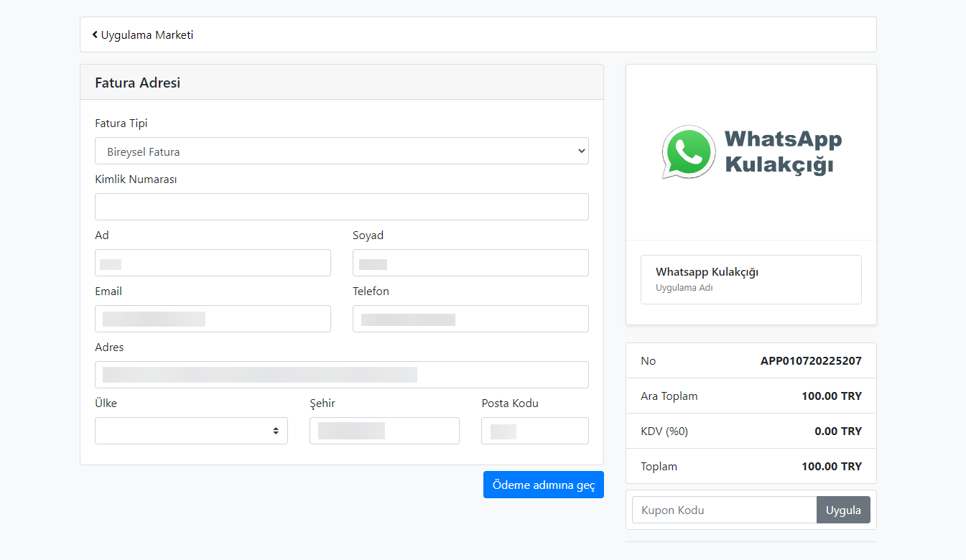Viewport: 966px width, 560px height.
Task: Click the Uygulama Adı caption
Action: tap(684, 287)
